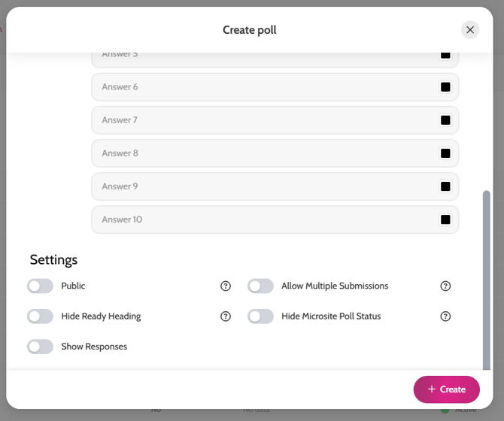504x421 pixels.
Task: Type in the Answer 10 field
Action: pos(263,220)
